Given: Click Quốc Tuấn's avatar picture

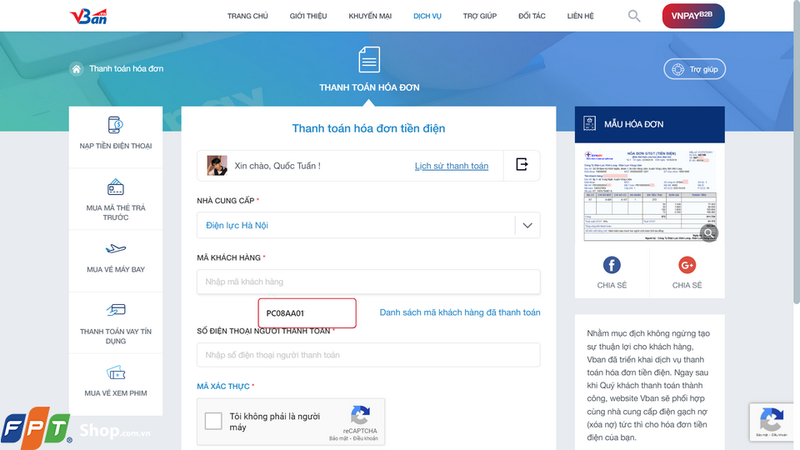Looking at the screenshot, I should pyautogui.click(x=217, y=166).
